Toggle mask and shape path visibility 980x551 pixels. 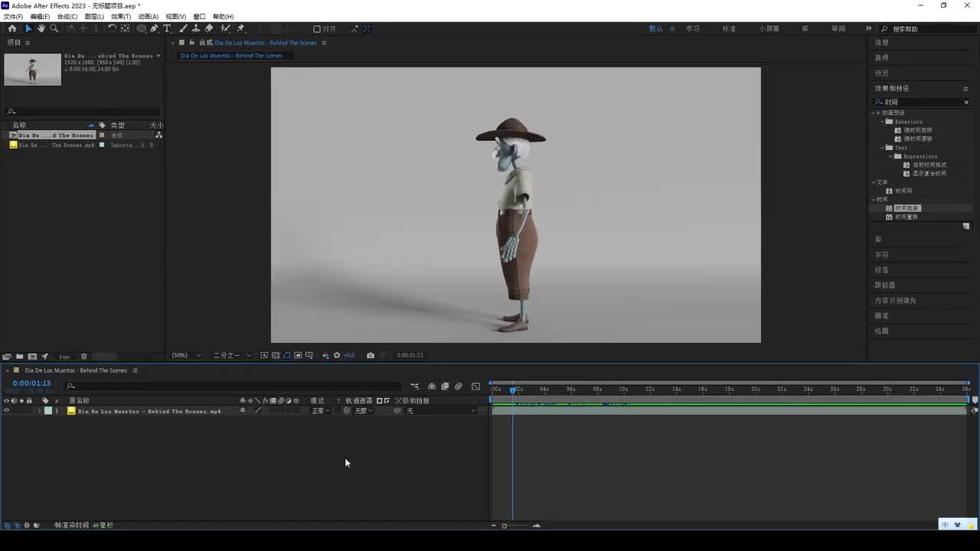tap(287, 355)
